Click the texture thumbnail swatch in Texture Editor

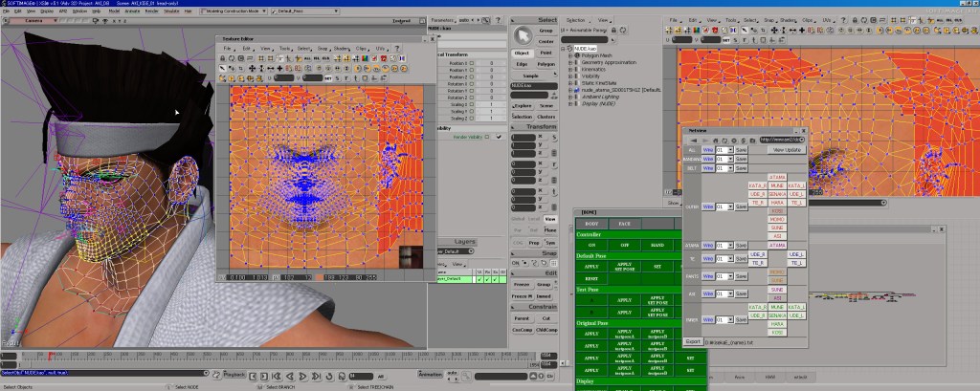click(x=410, y=257)
